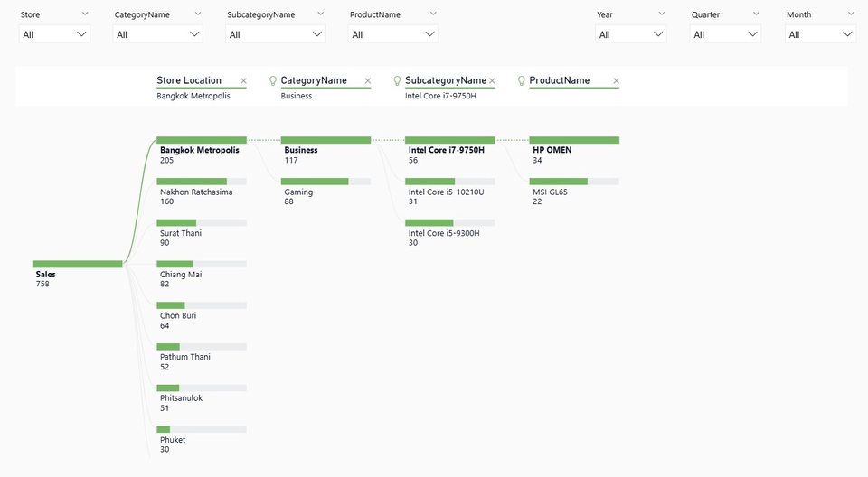Screen dimensions: 868x477
Task: Select the Chon Buri node
Action: (x=202, y=316)
